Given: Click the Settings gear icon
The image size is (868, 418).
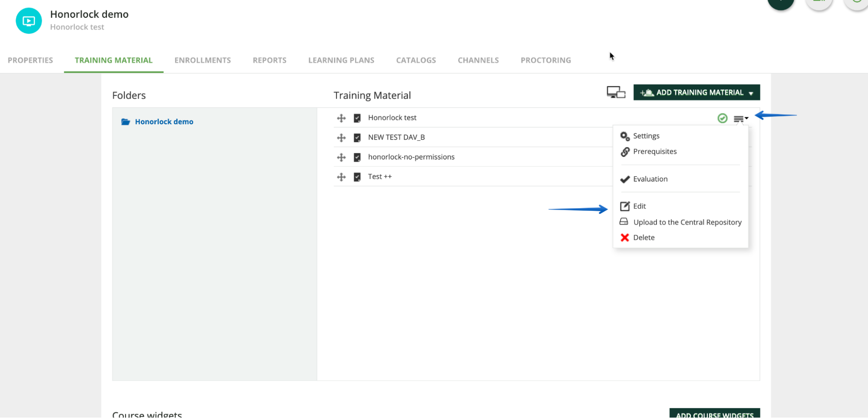Looking at the screenshot, I should coord(625,136).
